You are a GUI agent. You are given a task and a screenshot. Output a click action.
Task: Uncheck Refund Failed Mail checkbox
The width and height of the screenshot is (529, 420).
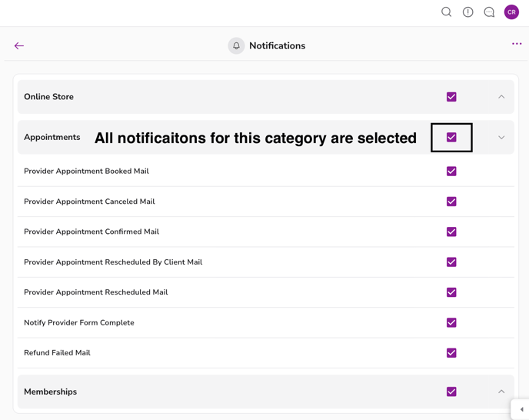click(451, 353)
